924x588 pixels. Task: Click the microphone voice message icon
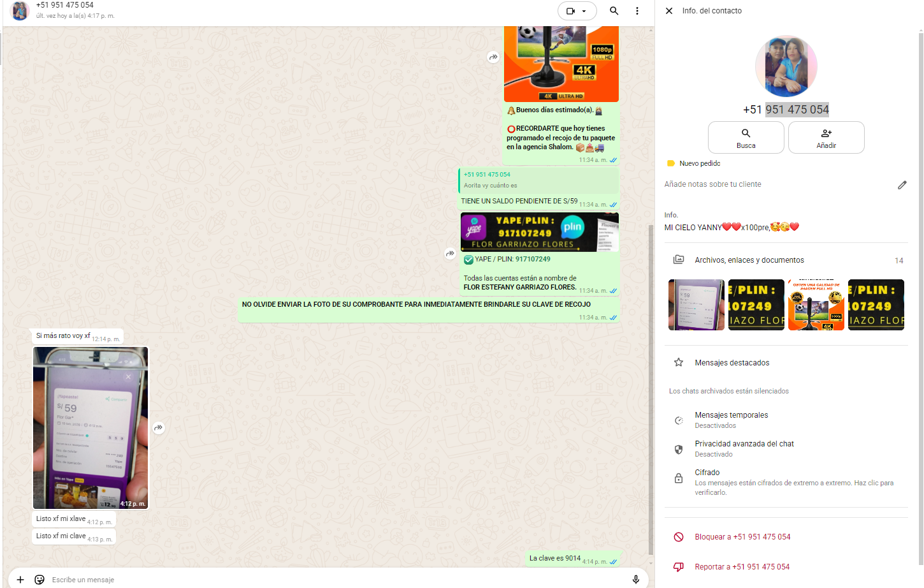pyautogui.click(x=635, y=579)
